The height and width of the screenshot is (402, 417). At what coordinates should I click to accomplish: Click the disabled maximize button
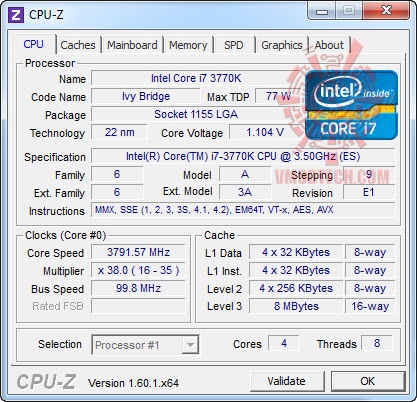349,11
